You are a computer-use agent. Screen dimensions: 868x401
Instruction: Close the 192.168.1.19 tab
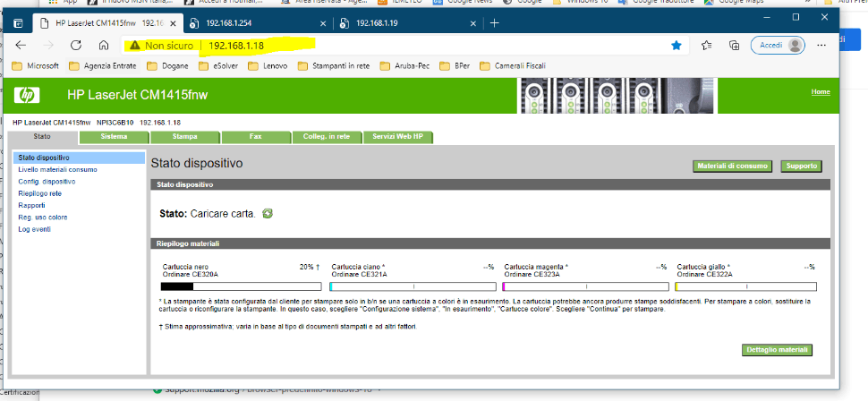tap(473, 24)
